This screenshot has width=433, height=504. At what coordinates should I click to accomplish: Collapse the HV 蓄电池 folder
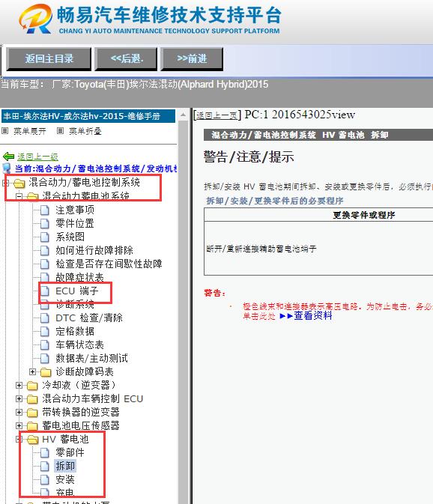click(19, 440)
